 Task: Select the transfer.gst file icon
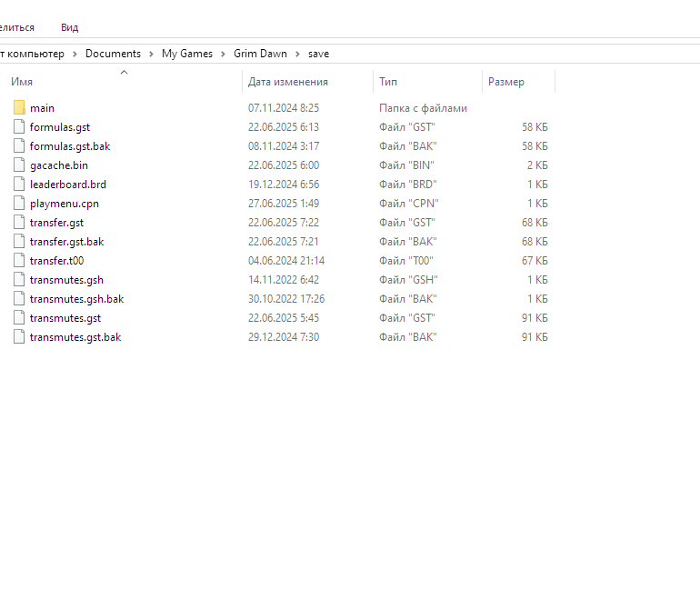[x=19, y=223]
